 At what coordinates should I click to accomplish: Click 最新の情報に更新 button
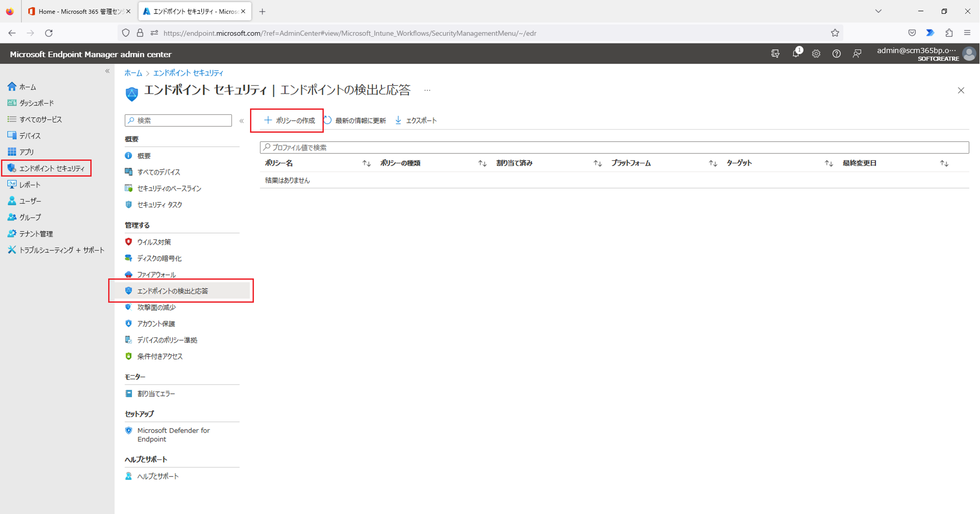[x=355, y=120]
